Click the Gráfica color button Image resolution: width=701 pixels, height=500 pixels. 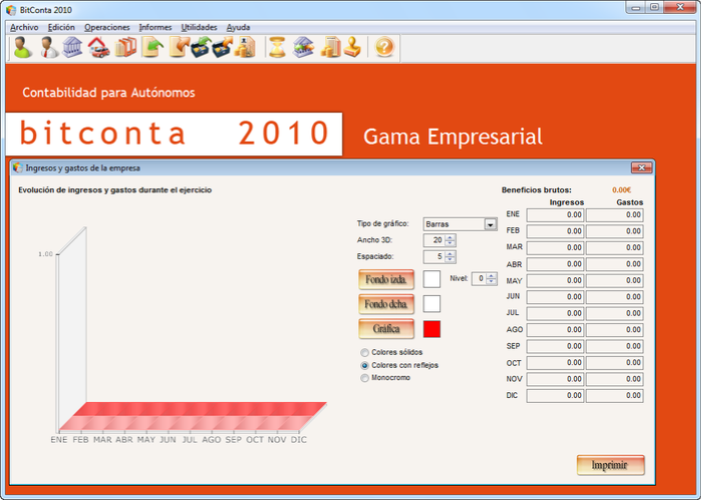pyautogui.click(x=386, y=329)
